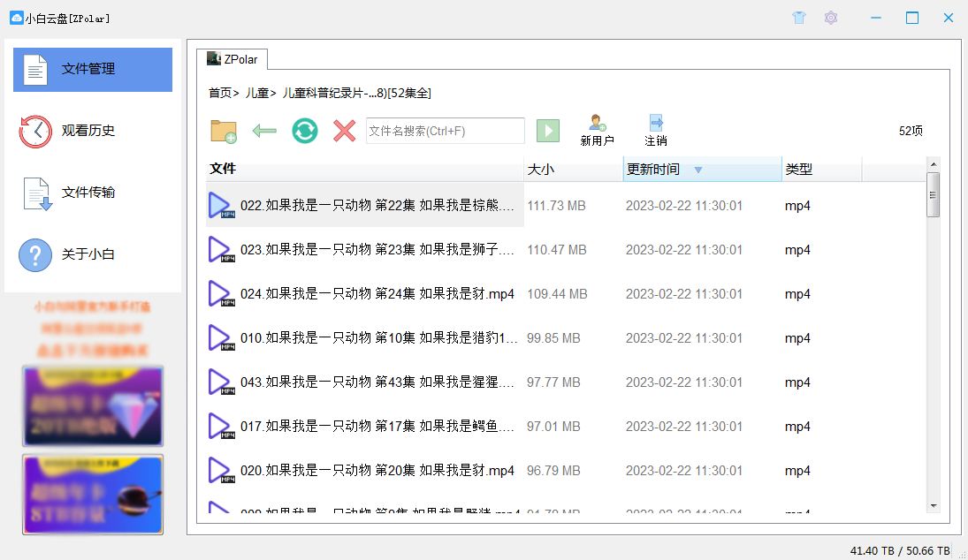Sort by 更新时间 column header

coord(653,170)
